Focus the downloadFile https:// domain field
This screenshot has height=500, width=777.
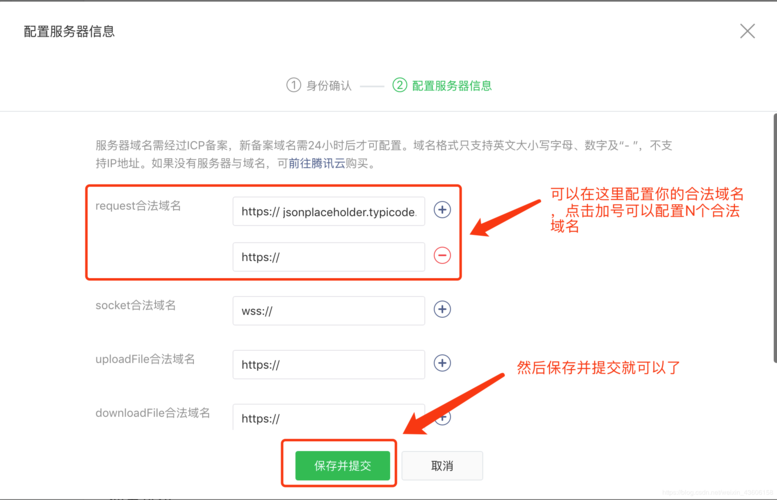(329, 417)
